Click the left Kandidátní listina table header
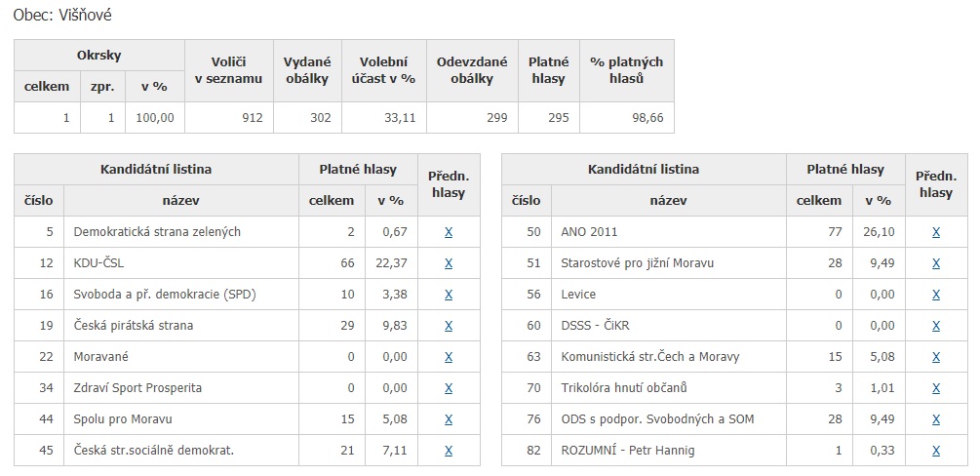 (156, 170)
